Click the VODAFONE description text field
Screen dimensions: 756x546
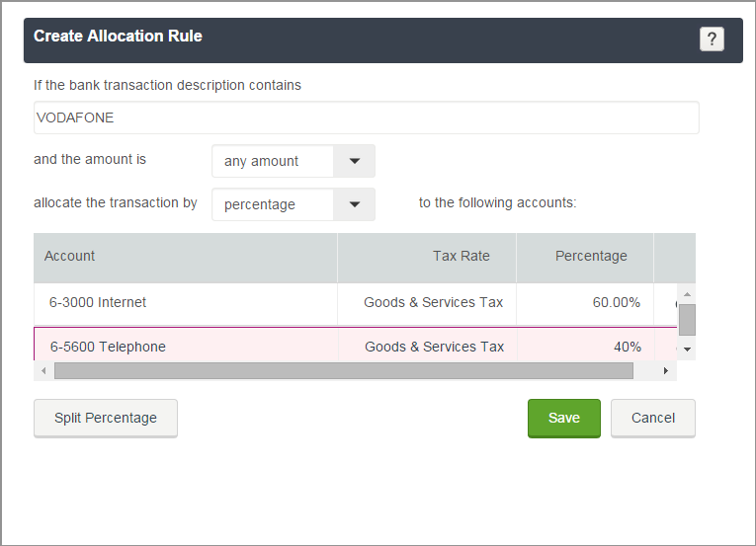367,117
